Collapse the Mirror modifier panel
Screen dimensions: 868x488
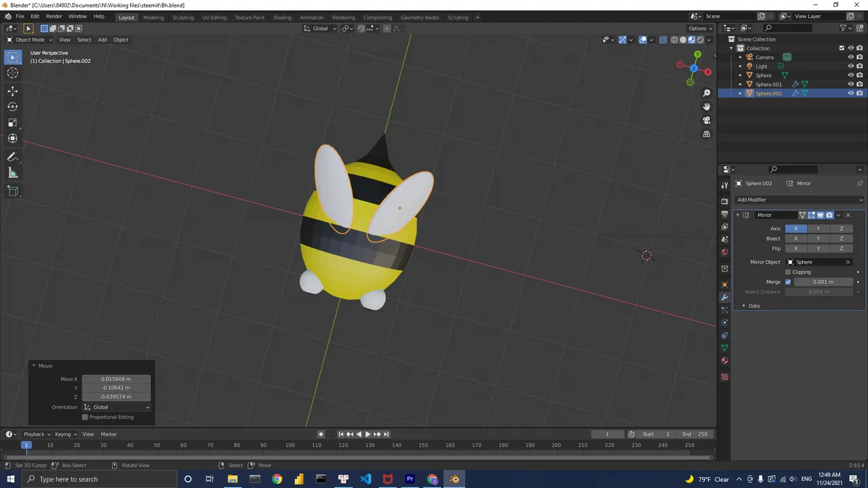[x=738, y=215]
